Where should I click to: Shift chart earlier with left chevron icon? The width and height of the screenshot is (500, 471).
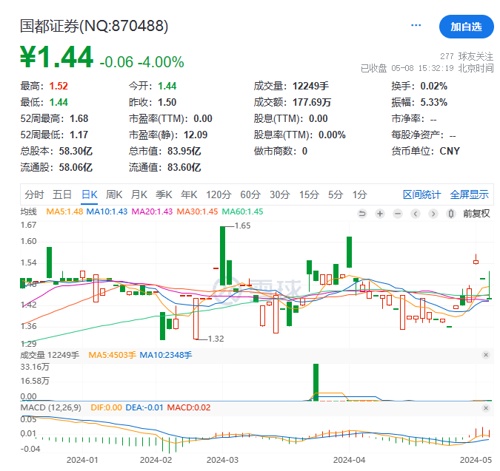click(415, 214)
